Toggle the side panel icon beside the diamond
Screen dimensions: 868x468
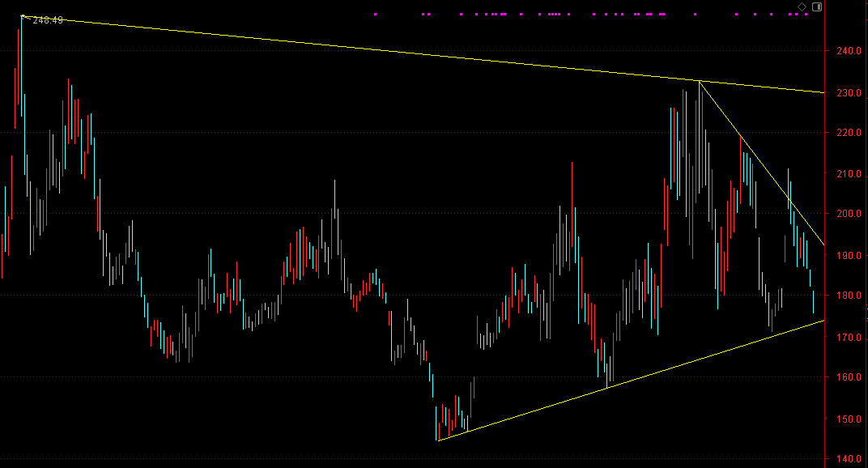point(816,6)
